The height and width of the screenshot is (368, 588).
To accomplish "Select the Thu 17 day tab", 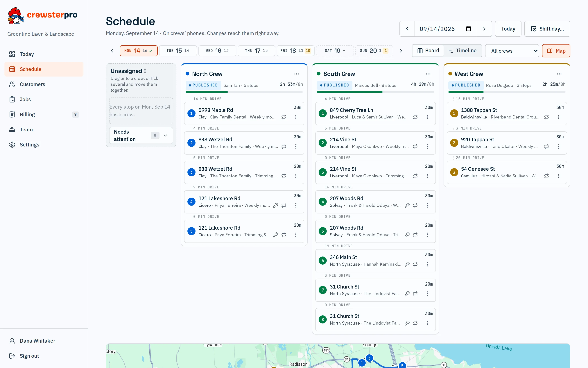I will (256, 51).
